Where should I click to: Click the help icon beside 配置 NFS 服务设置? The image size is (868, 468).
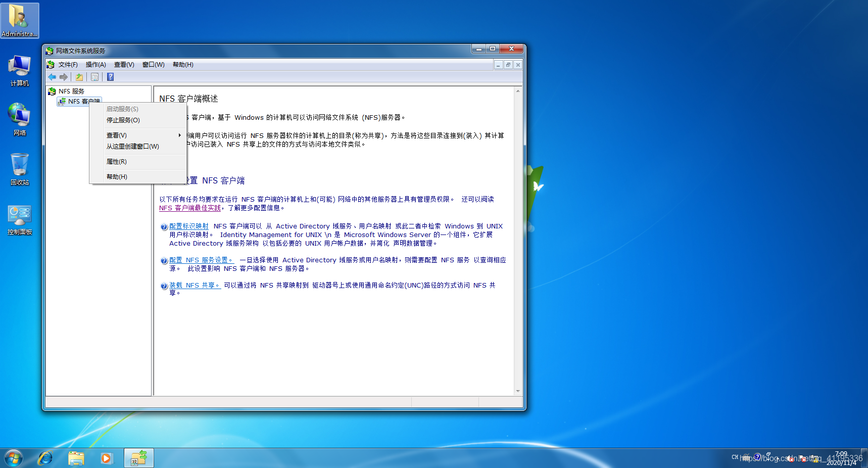164,261
